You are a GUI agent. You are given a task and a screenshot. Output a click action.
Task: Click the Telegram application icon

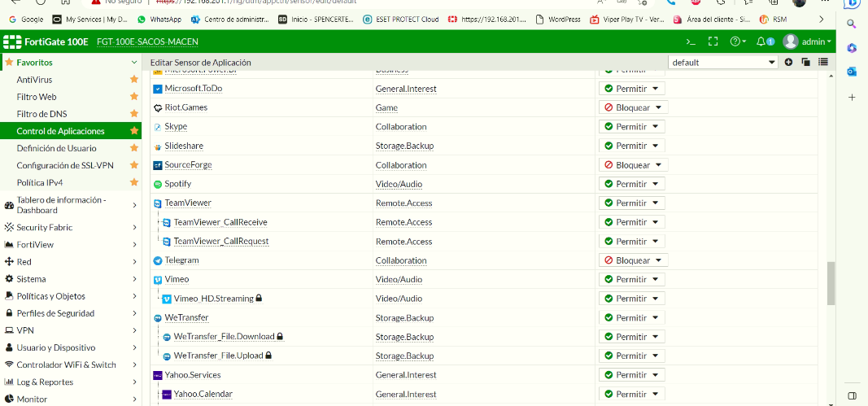click(x=158, y=260)
